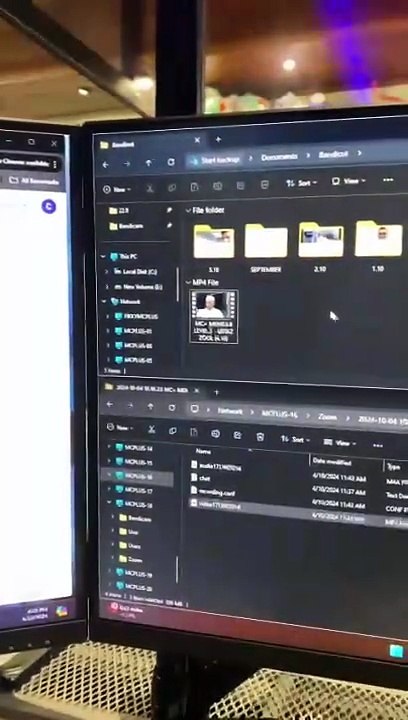Open the 3.10 folder
The image size is (408, 720).
tap(213, 248)
